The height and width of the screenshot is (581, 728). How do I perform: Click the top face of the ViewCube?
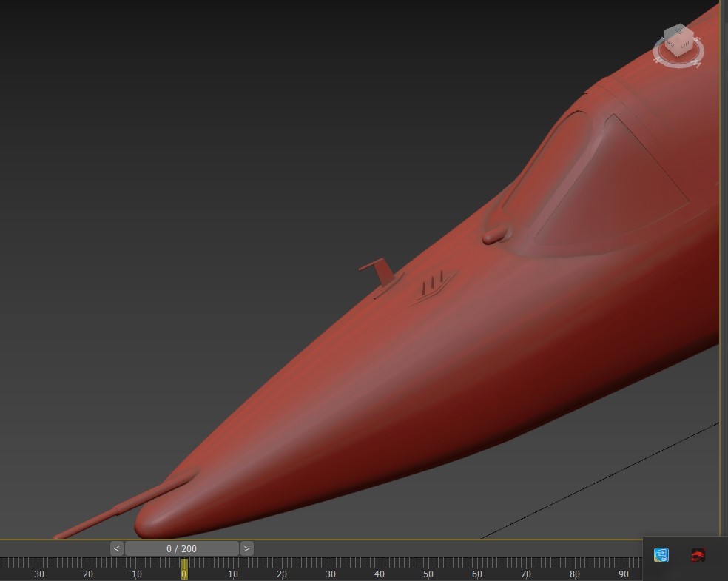click(678, 30)
